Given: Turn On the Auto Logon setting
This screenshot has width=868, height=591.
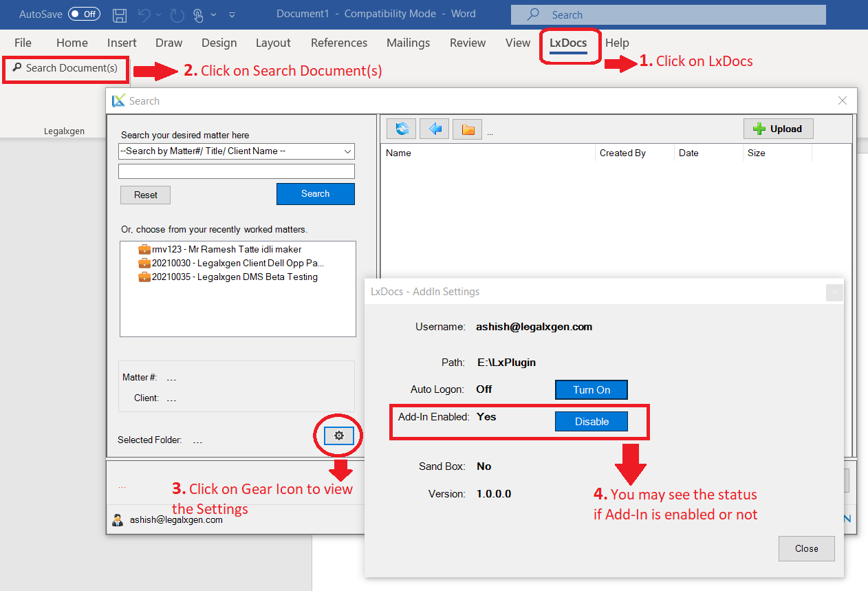Looking at the screenshot, I should [x=592, y=389].
